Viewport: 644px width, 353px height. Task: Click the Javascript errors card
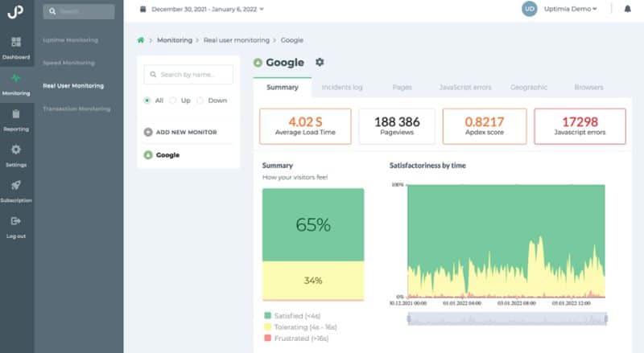580,126
